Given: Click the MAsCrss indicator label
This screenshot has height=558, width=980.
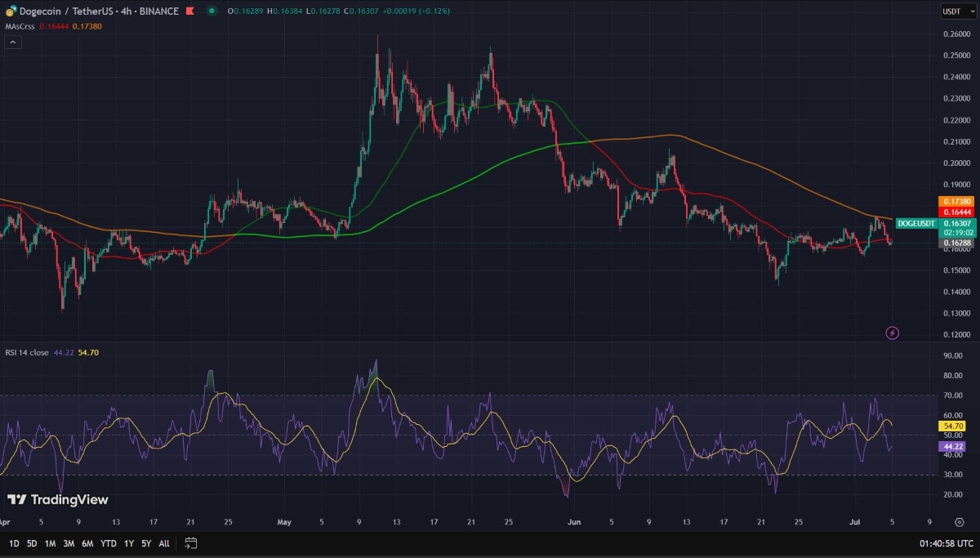Looking at the screenshot, I should pyautogui.click(x=20, y=26).
